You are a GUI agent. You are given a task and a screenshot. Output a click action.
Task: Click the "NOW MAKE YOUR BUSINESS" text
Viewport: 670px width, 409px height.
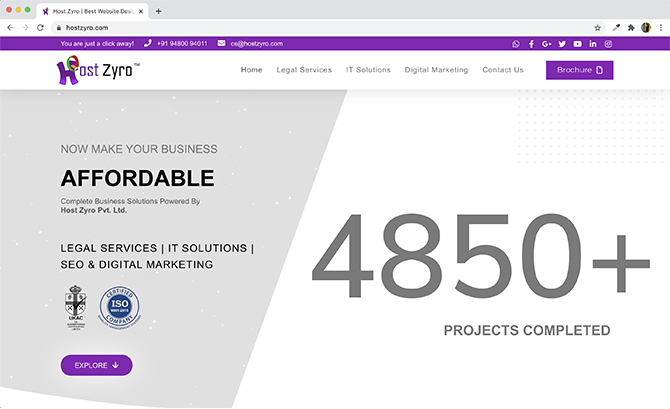(139, 149)
